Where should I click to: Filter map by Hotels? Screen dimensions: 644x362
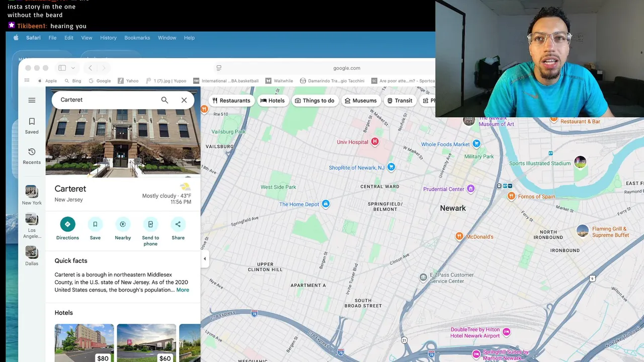[x=272, y=101]
